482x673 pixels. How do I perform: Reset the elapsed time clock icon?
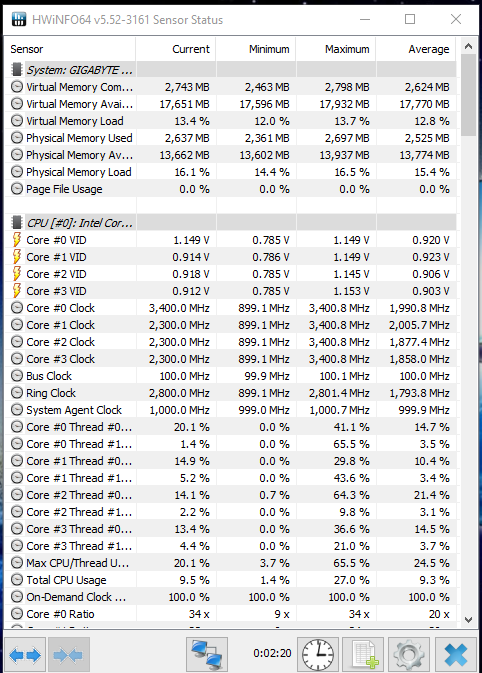point(318,655)
